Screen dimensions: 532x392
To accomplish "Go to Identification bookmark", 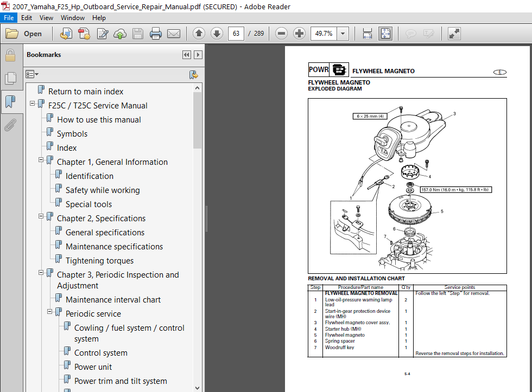I will click(x=89, y=176).
